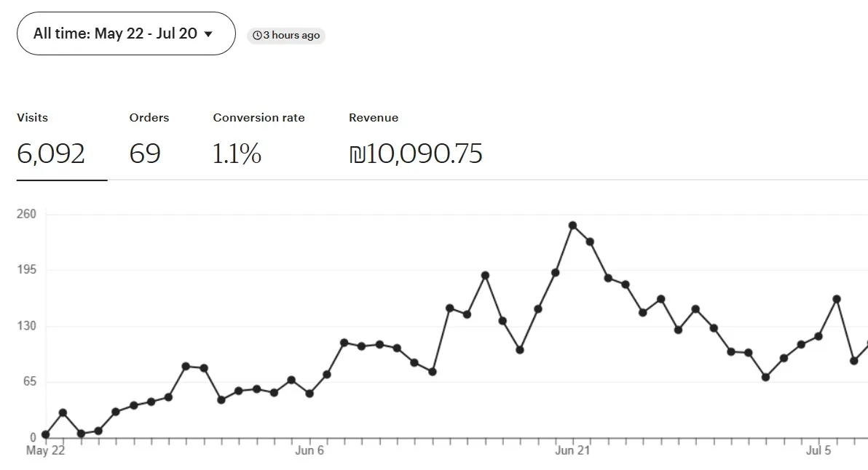Click the 1.1% conversion rate value
This screenshot has height=470, width=868.
pyautogui.click(x=237, y=154)
